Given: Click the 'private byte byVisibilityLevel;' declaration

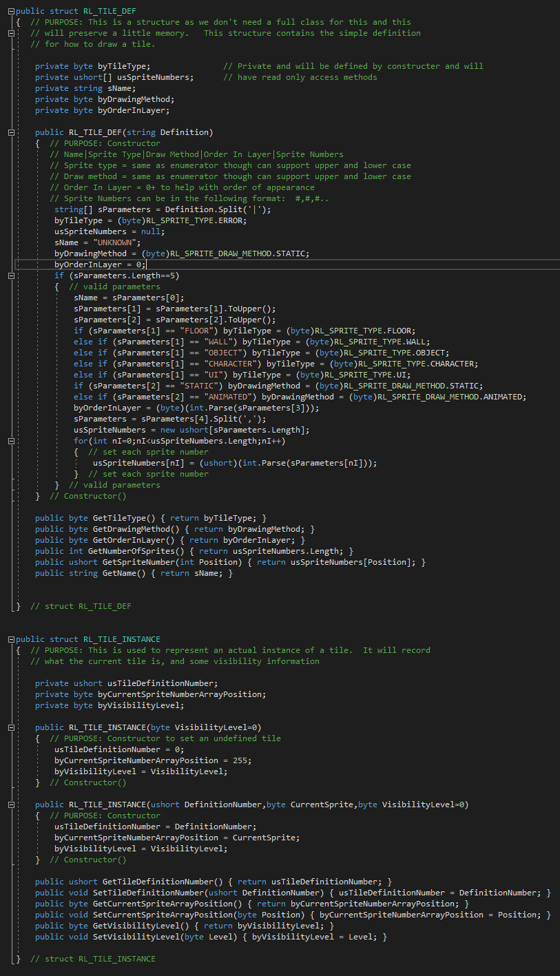Looking at the screenshot, I should pos(110,705).
